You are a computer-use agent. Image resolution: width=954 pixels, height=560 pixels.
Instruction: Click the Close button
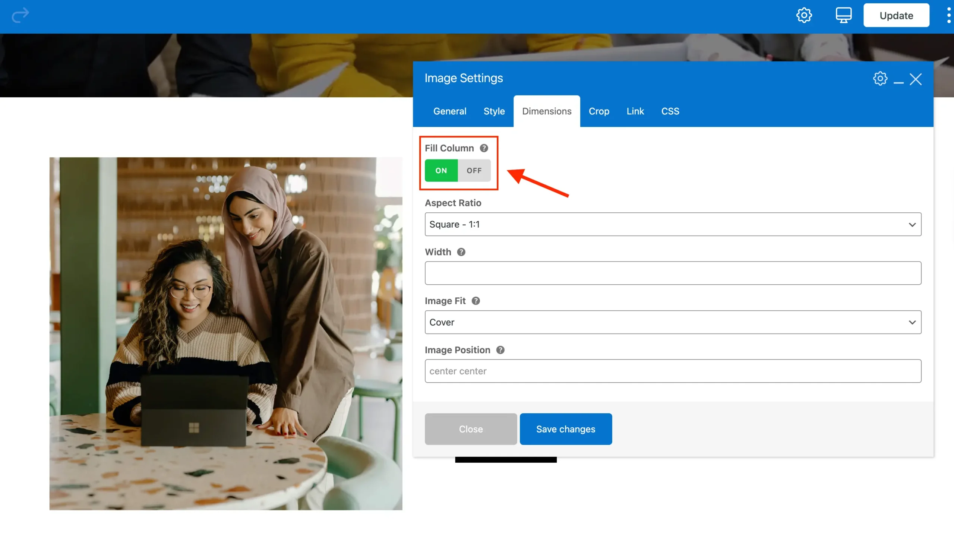pos(471,429)
